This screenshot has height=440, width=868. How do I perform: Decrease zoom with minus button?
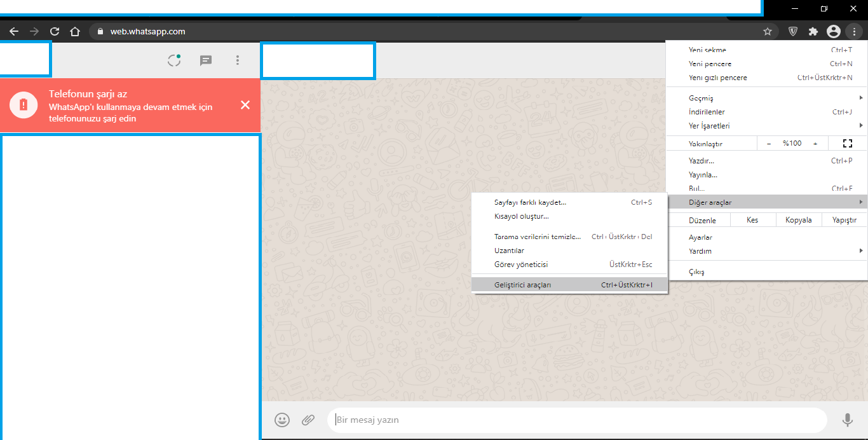[x=769, y=144]
